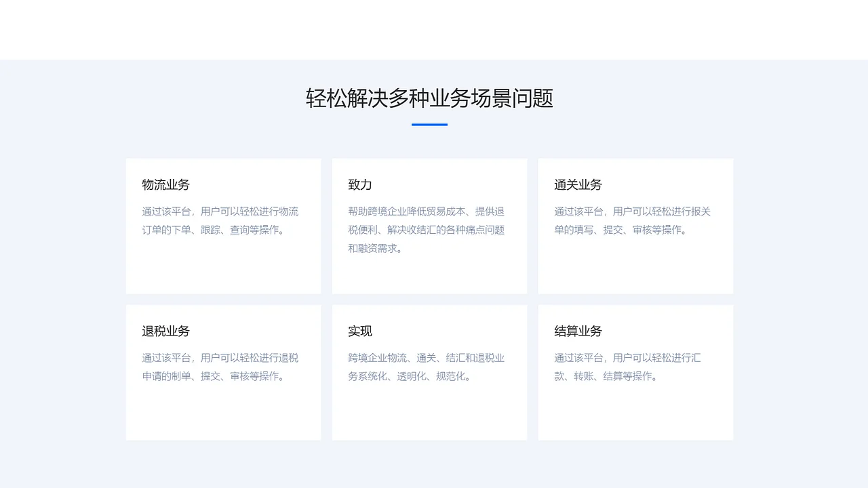Select the 实现 card
This screenshot has height=488, width=868.
click(x=429, y=372)
